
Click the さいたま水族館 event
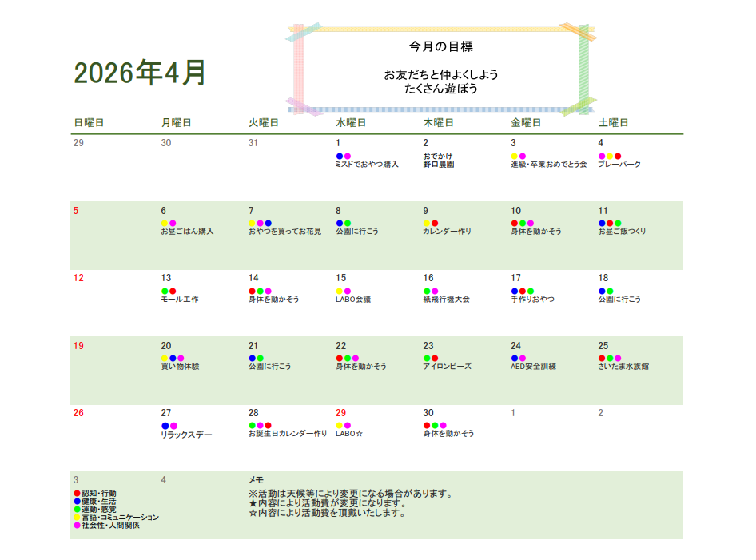[623, 366]
